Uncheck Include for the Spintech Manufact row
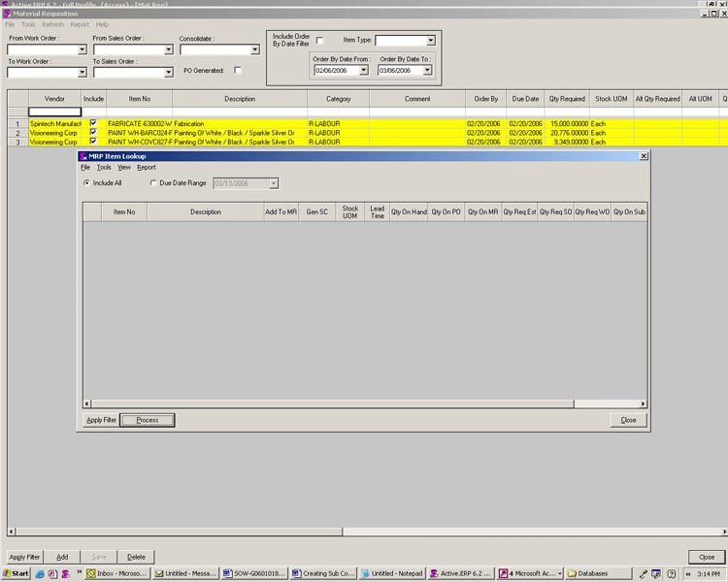The width and height of the screenshot is (728, 582). [93, 124]
